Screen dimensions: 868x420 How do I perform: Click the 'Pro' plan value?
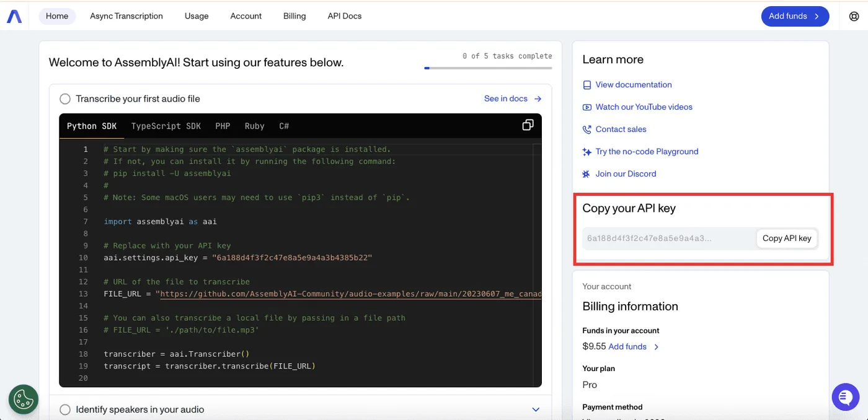click(590, 385)
